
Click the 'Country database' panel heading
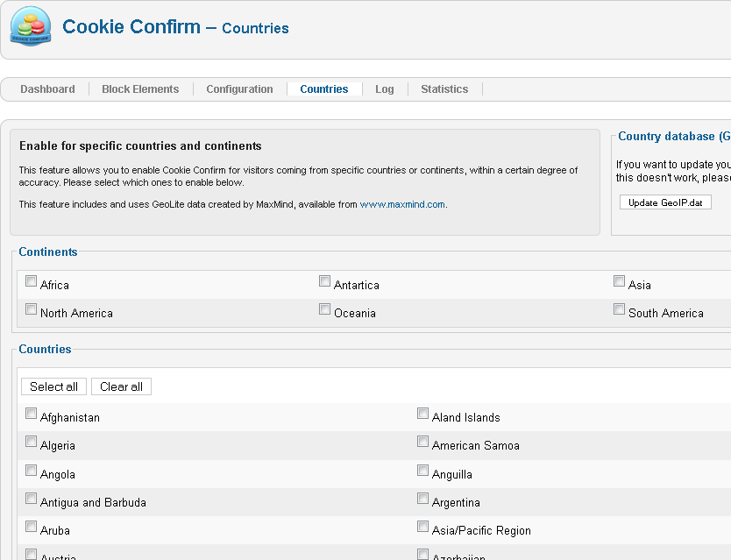click(674, 136)
